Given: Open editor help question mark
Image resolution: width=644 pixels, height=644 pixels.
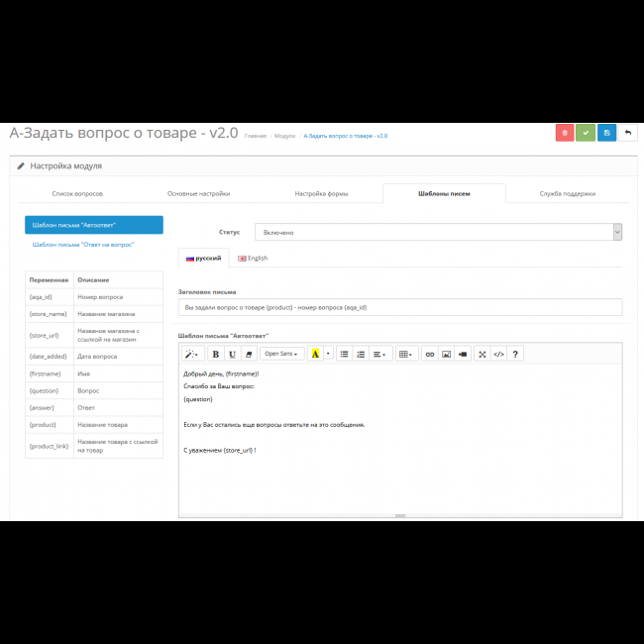Looking at the screenshot, I should pyautogui.click(x=515, y=354).
